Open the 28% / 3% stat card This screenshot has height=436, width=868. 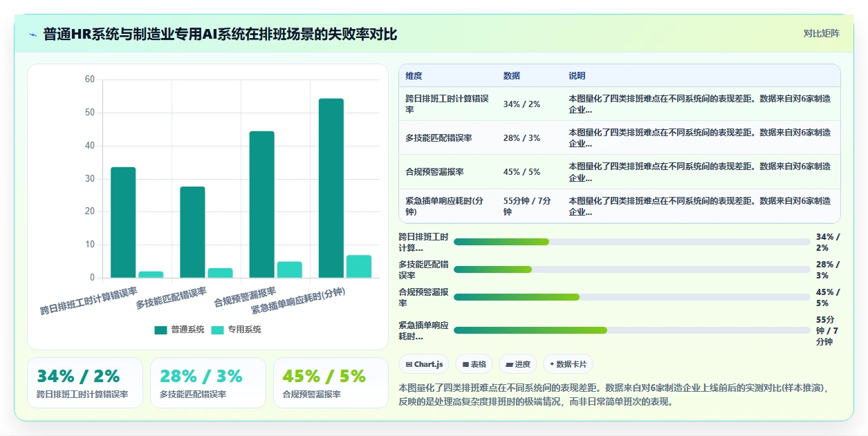[x=208, y=383]
